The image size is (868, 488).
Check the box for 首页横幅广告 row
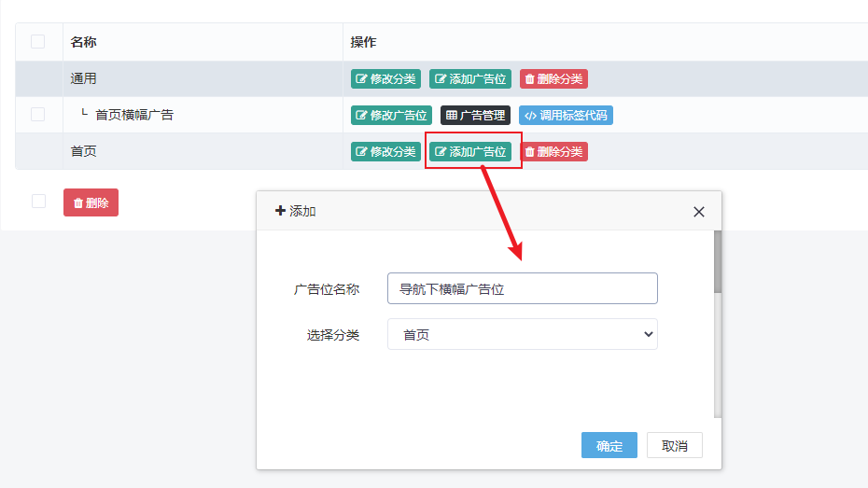point(37,115)
